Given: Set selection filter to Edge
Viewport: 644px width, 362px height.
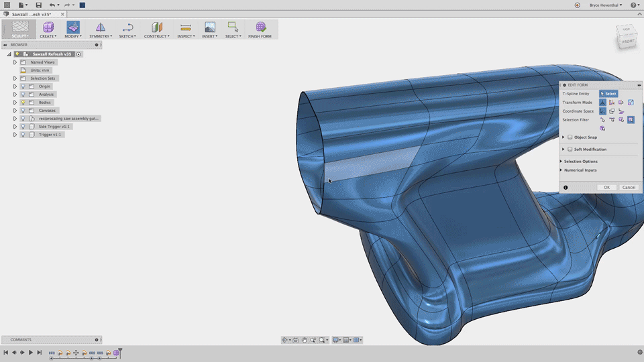Looking at the screenshot, I should click(612, 120).
